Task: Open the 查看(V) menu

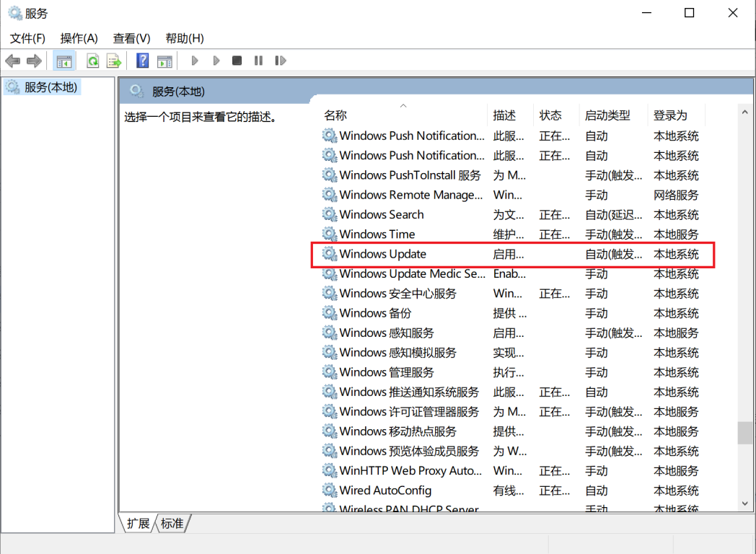Action: click(x=131, y=38)
